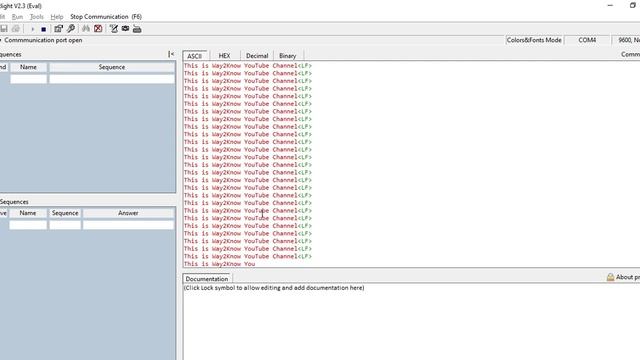Collapse the Send Sequences panel arrow

(x=171, y=54)
